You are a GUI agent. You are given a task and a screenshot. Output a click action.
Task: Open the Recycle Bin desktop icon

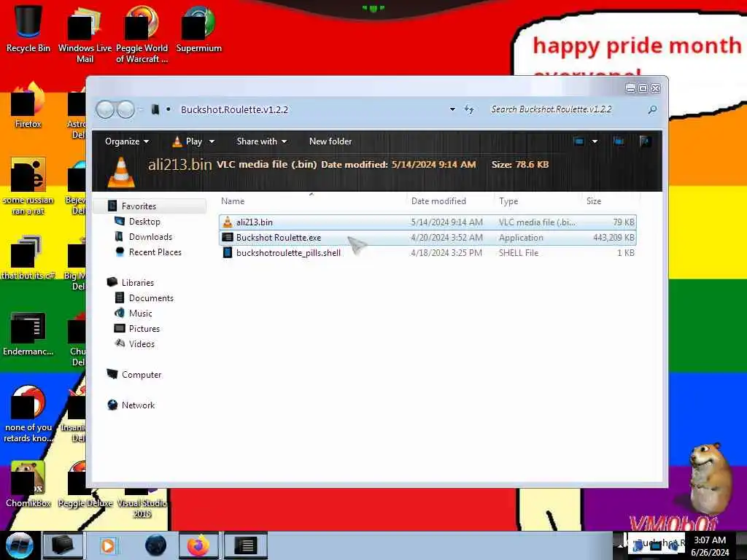tap(28, 28)
